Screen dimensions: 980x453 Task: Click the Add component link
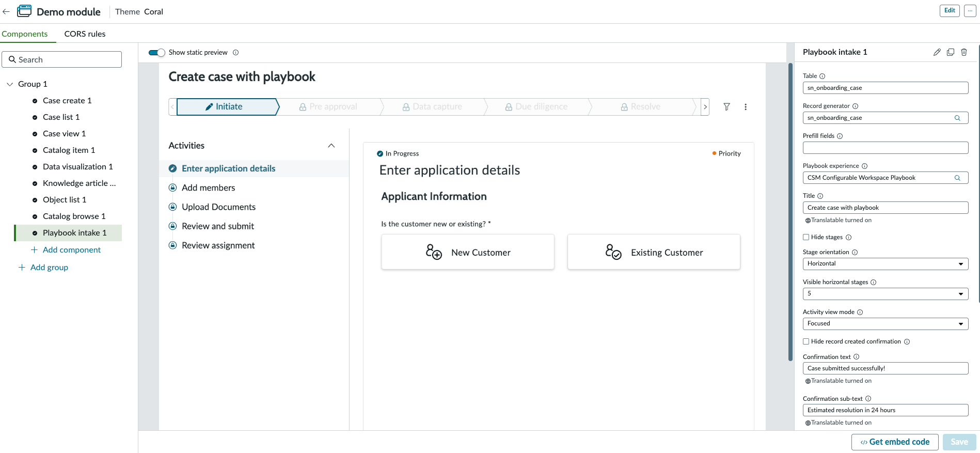66,250
